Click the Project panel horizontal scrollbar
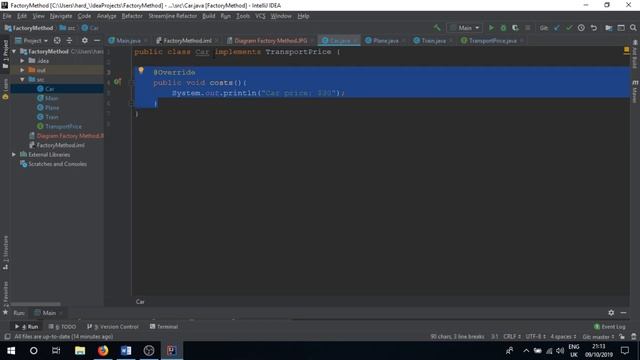 36,304
